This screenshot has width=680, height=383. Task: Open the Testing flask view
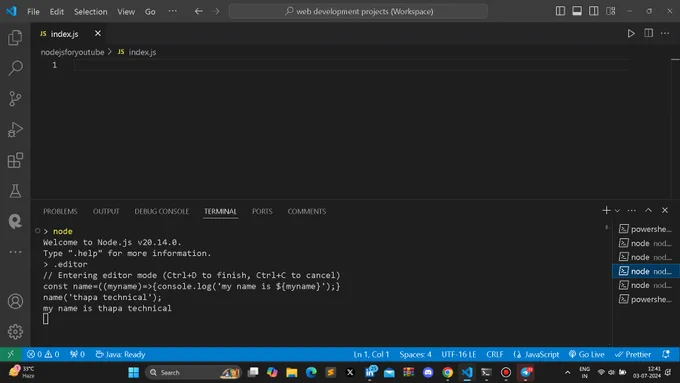click(x=15, y=190)
